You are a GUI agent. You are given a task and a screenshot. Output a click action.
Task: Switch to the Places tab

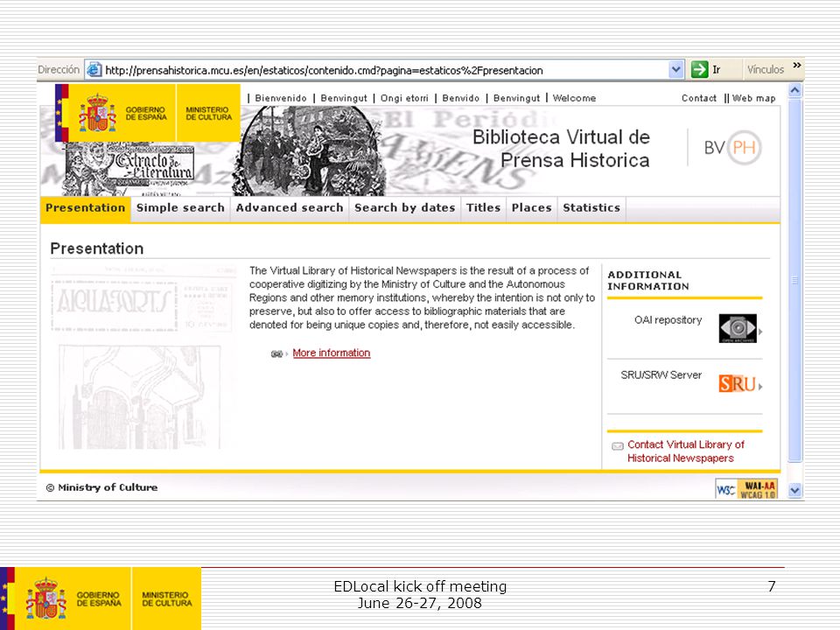tap(531, 208)
